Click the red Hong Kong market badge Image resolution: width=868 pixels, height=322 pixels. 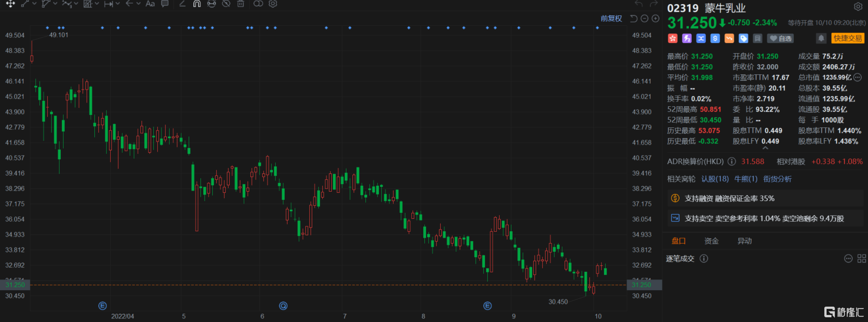[672, 38]
